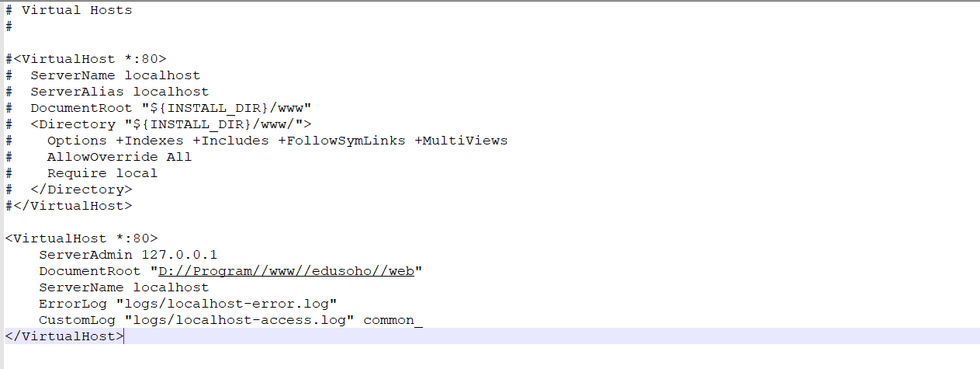This screenshot has height=369, width=980.
Task: Click on the ServerAdmin 127.0.0.1 line
Action: click(x=128, y=255)
